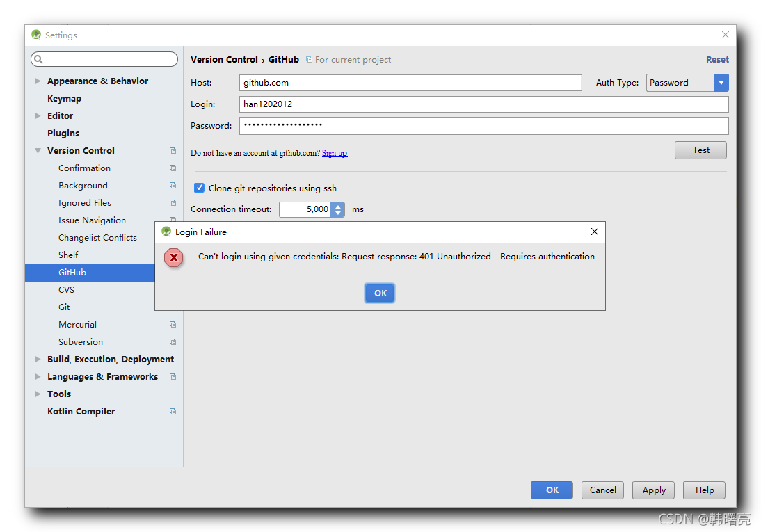761x532 pixels.
Task: Open Kotlin Compiler settings
Action: (x=81, y=411)
